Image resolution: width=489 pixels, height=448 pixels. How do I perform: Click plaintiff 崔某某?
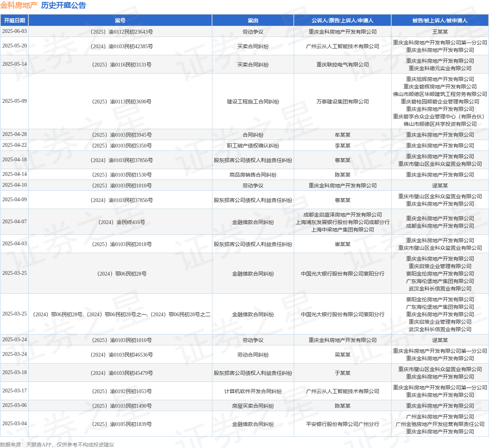(x=343, y=244)
